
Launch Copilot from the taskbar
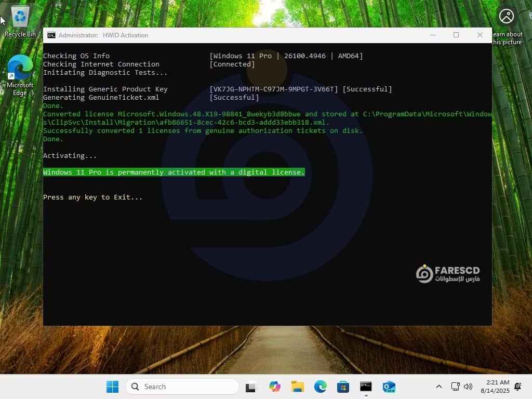[x=274, y=387]
